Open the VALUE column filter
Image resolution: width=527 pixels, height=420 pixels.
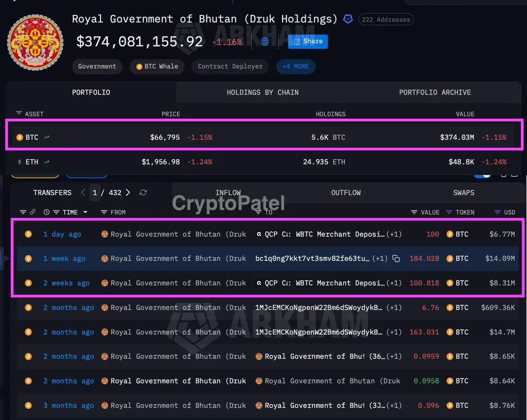[414, 212]
